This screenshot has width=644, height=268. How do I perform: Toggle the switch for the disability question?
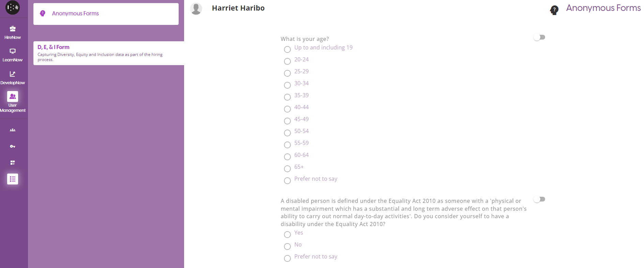[539, 199]
